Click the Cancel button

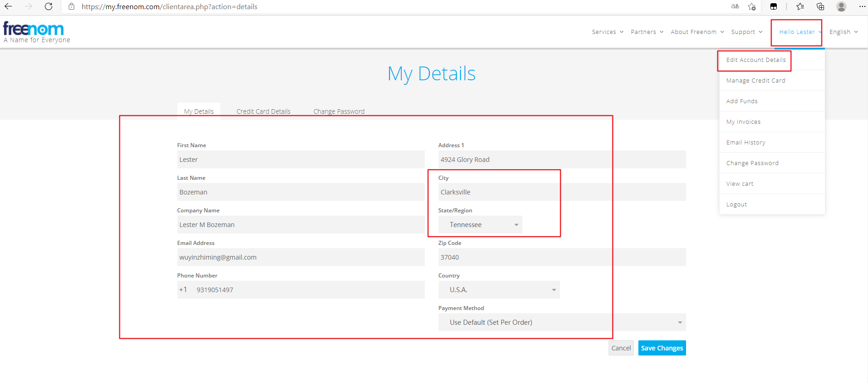621,348
